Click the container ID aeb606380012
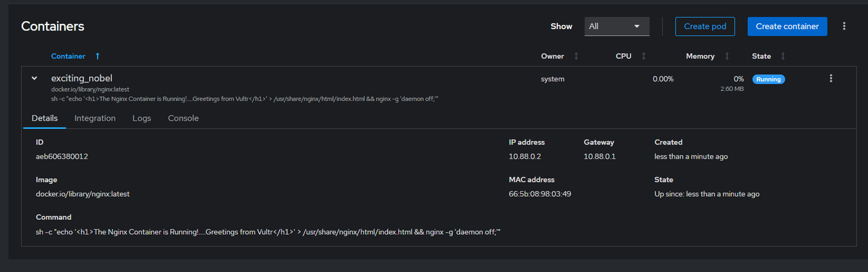Viewport: 868px width, 272px height. [x=62, y=157]
